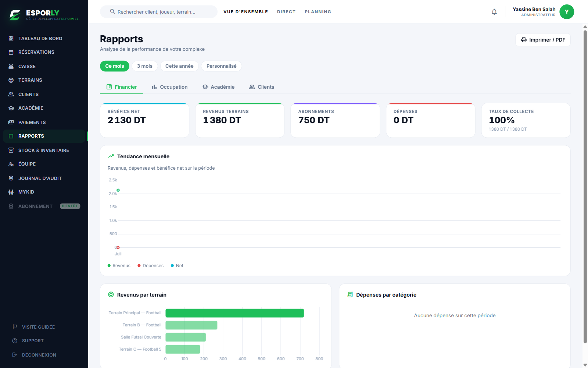
Task: Select the Ce mois period filter
Action: tap(115, 66)
